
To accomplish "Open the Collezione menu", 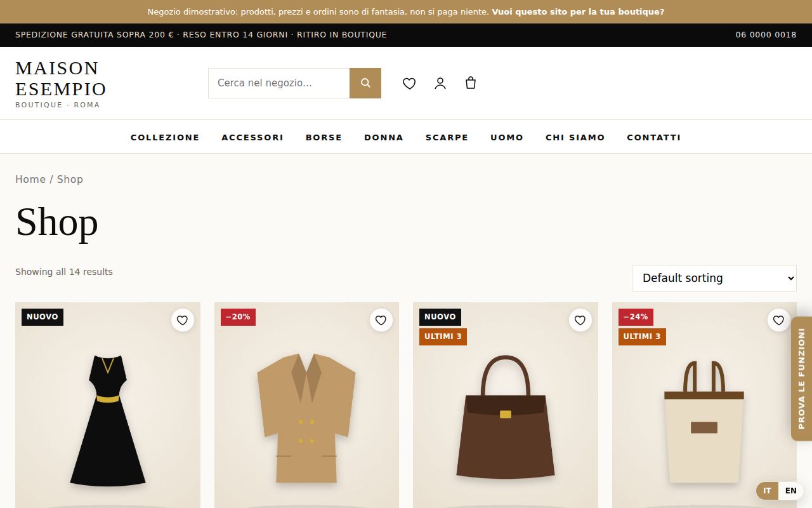I will (x=165, y=137).
